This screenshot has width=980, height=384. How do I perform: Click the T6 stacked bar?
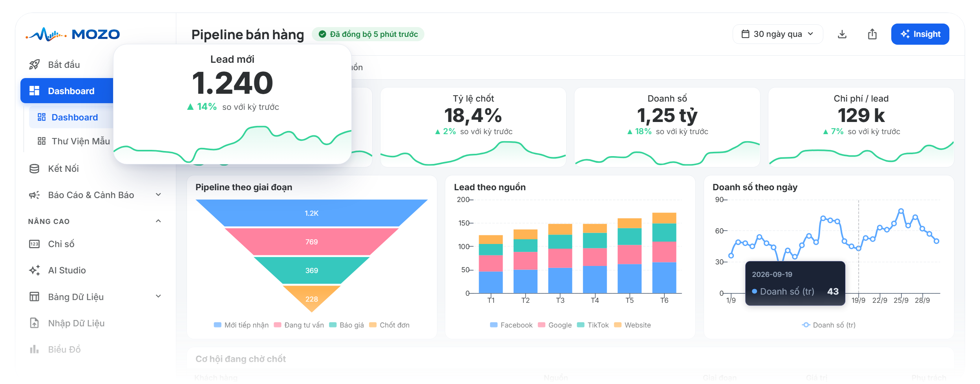pos(664,253)
